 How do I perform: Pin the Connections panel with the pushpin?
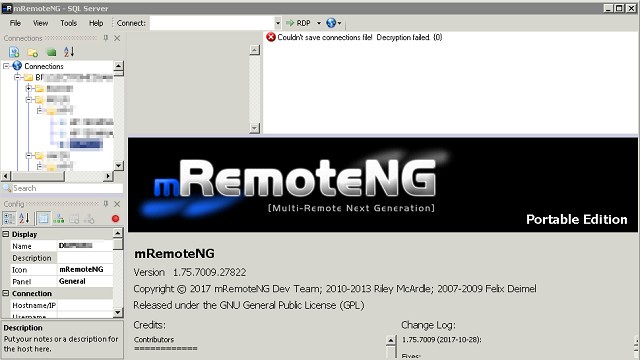tap(106, 38)
